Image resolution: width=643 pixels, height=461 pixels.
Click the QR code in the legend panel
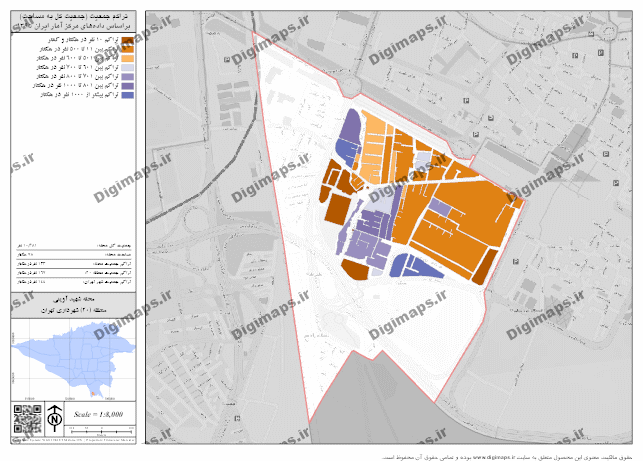click(x=27, y=419)
